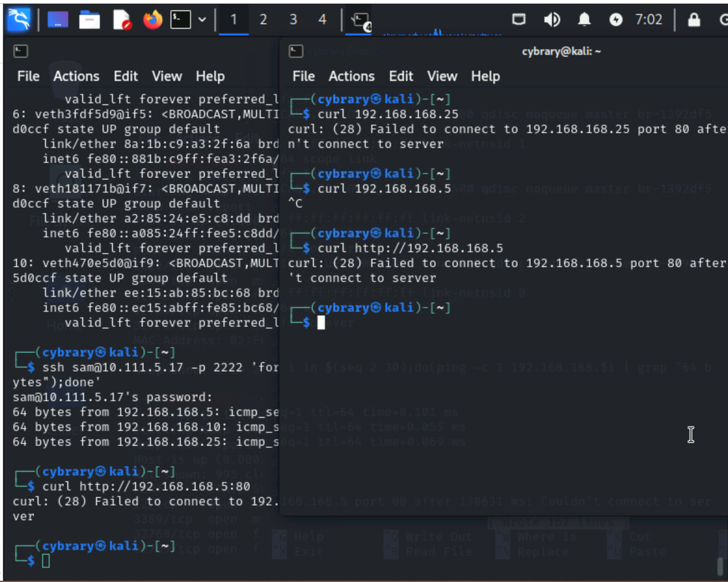
Task: Open the Kali applications menu
Action: [x=19, y=20]
